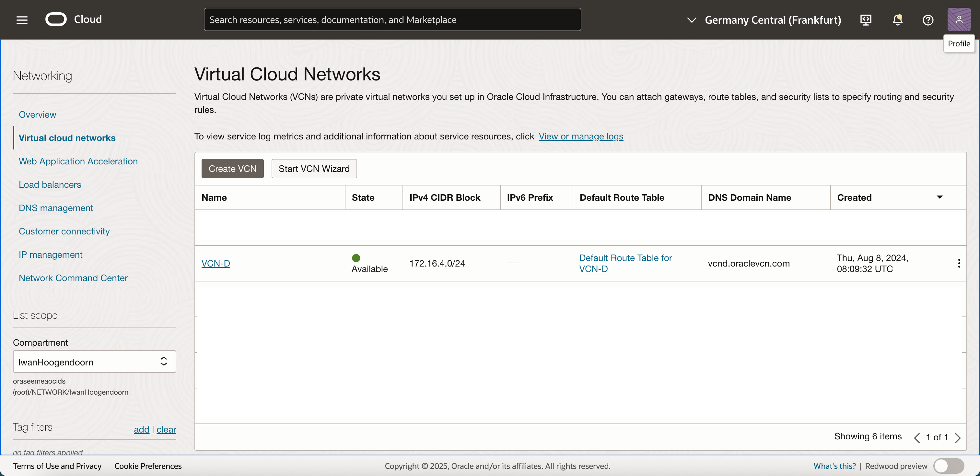Open Cloud Shell developer tools icon
The width and height of the screenshot is (980, 476).
(866, 20)
